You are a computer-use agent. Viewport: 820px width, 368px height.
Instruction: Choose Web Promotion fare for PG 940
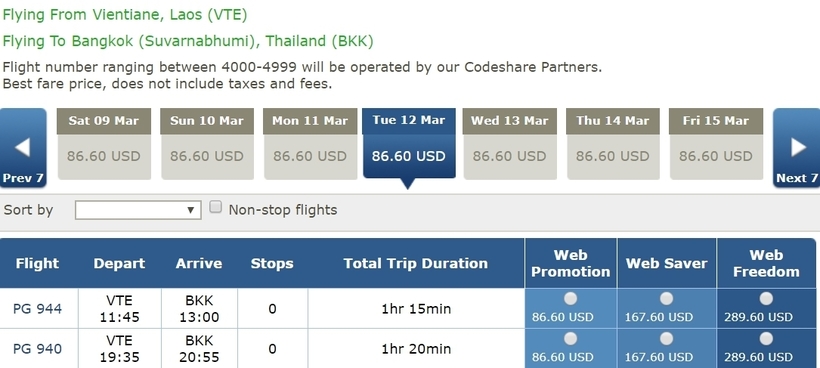tap(571, 339)
